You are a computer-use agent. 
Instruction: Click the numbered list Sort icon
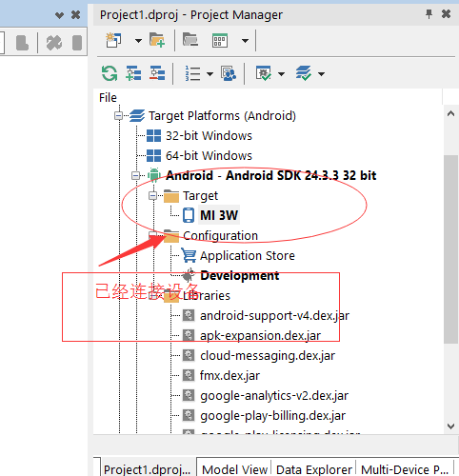click(192, 73)
